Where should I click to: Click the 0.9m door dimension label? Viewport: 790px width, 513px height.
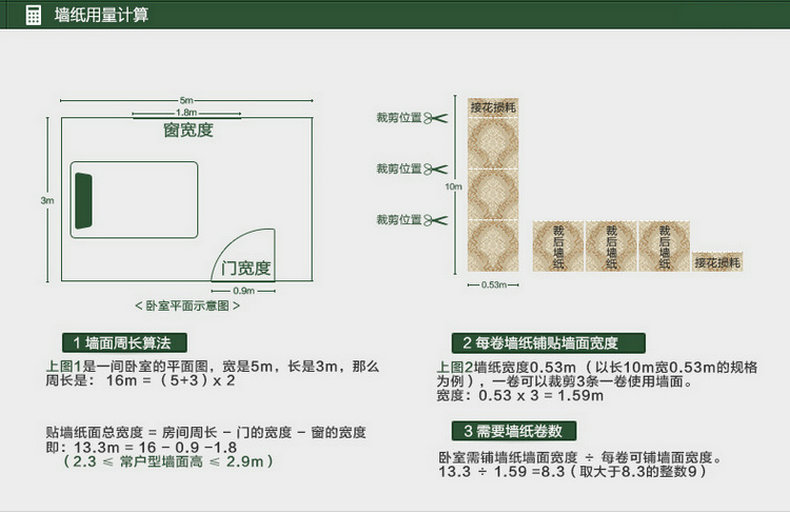tap(244, 291)
